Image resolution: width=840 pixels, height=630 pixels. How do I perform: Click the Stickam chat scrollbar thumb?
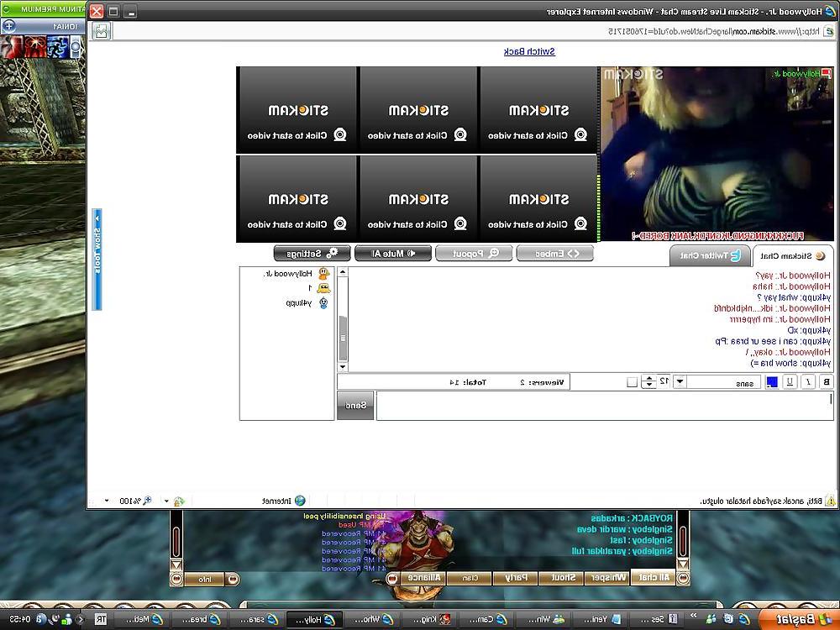tap(343, 338)
